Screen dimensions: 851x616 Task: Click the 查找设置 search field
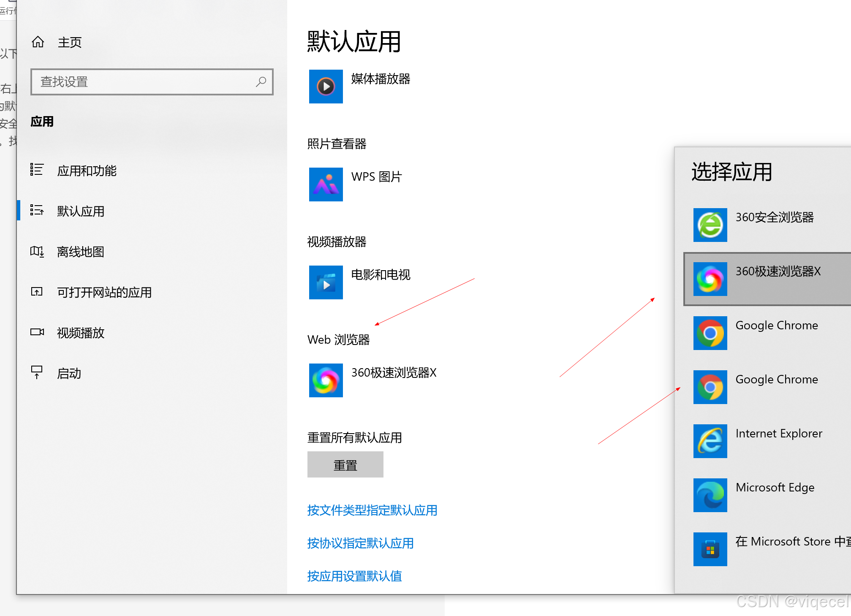pyautogui.click(x=146, y=82)
